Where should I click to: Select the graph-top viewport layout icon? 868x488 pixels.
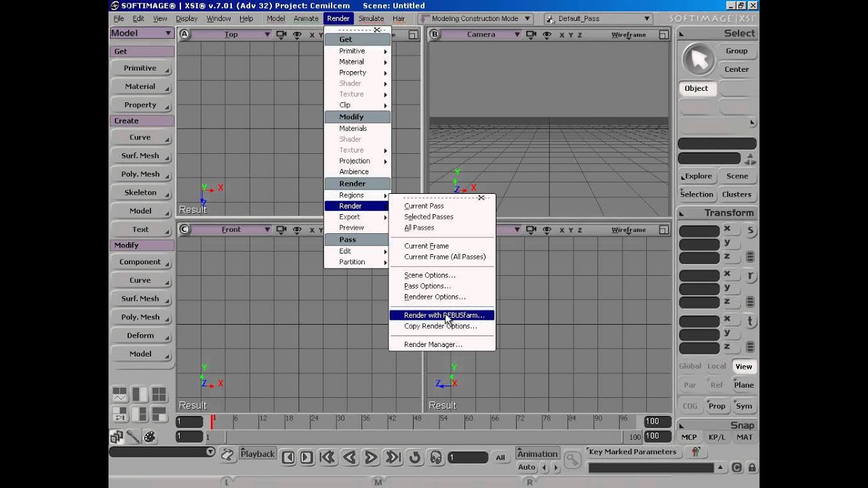[119, 394]
